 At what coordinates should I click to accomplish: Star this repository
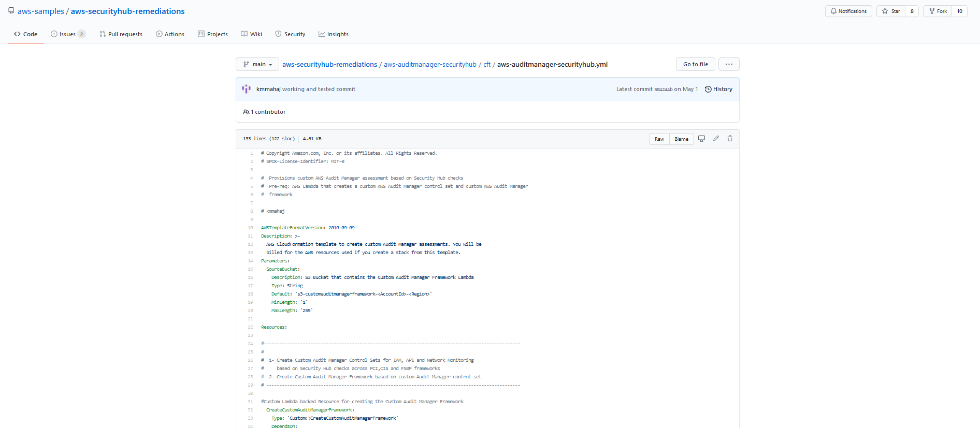click(x=891, y=11)
